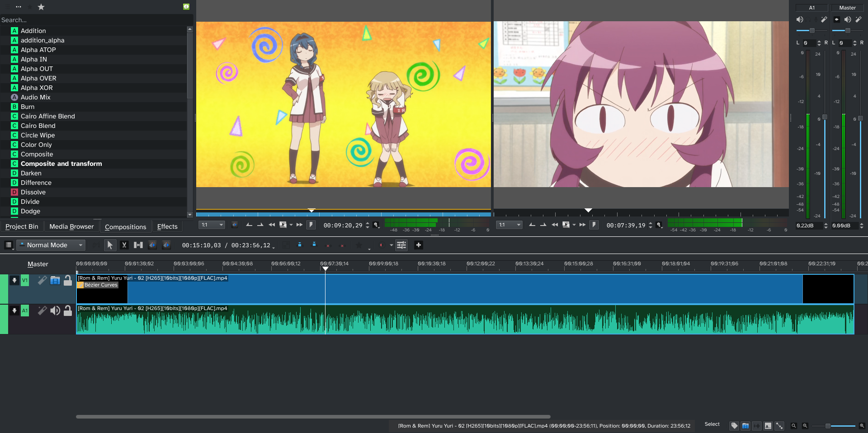This screenshot has width=868, height=433.
Task: Collapse the V1 track header
Action: pyautogui.click(x=14, y=281)
